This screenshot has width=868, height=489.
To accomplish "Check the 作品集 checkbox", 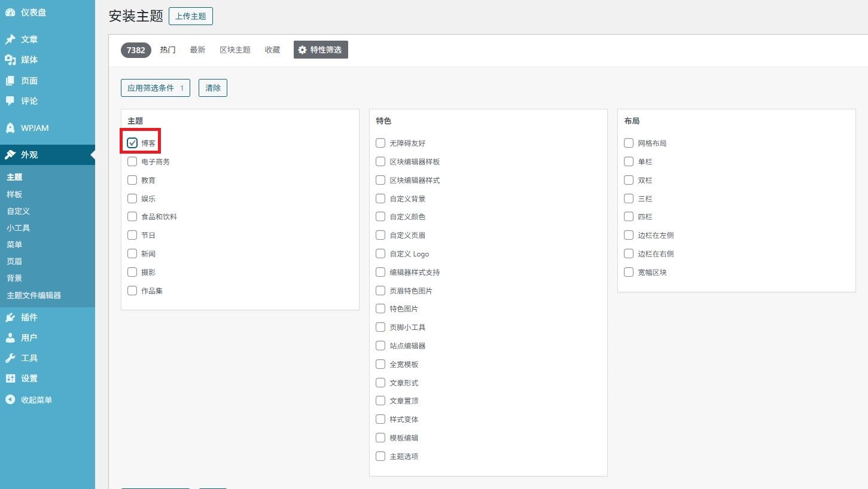I will (x=132, y=291).
